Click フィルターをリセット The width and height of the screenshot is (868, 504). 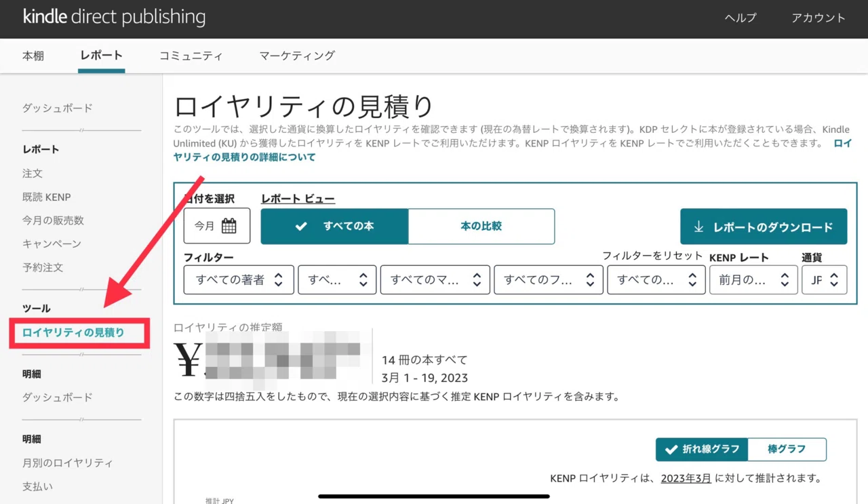click(652, 256)
